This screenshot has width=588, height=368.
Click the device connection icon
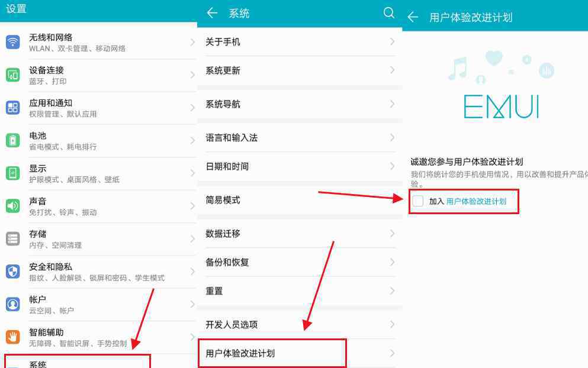[12, 75]
